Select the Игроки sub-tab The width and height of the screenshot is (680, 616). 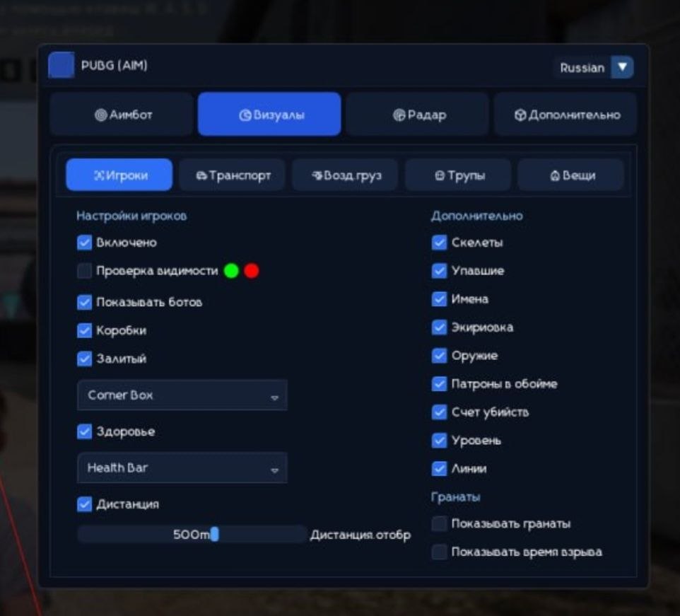tap(119, 175)
